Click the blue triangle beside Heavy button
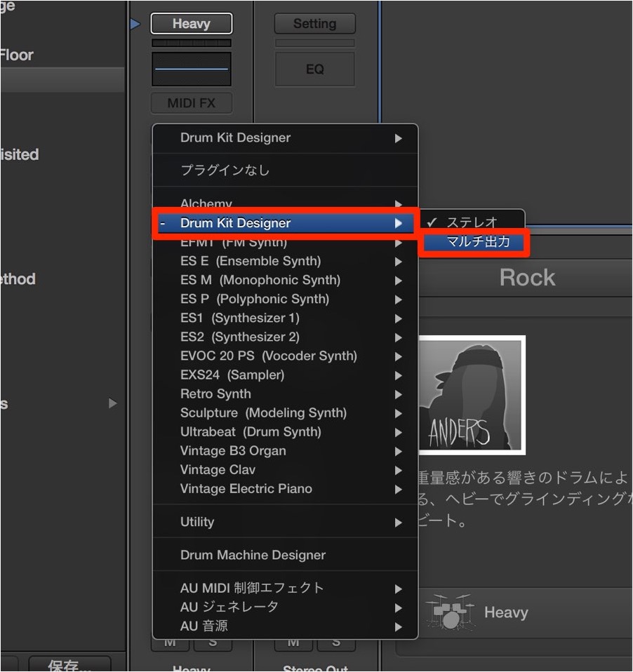The image size is (633, 672). [x=135, y=24]
